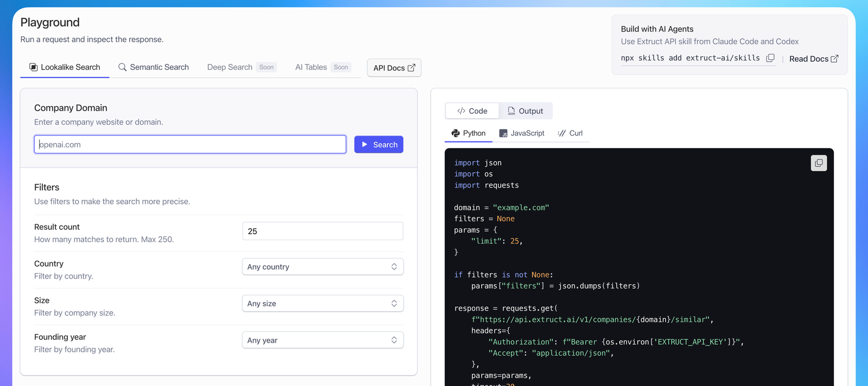Open the Any year founding dropdown
This screenshot has height=386, width=868.
tap(322, 340)
